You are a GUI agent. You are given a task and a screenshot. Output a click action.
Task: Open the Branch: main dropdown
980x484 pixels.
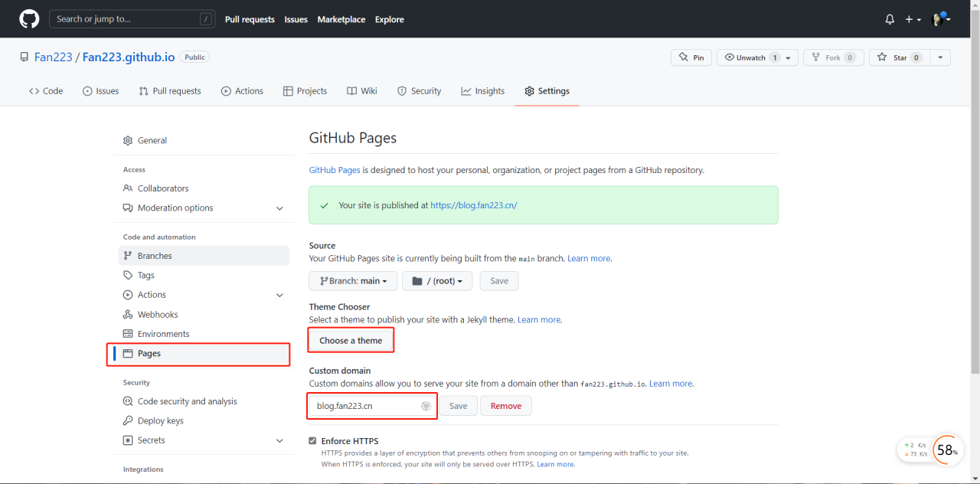353,281
